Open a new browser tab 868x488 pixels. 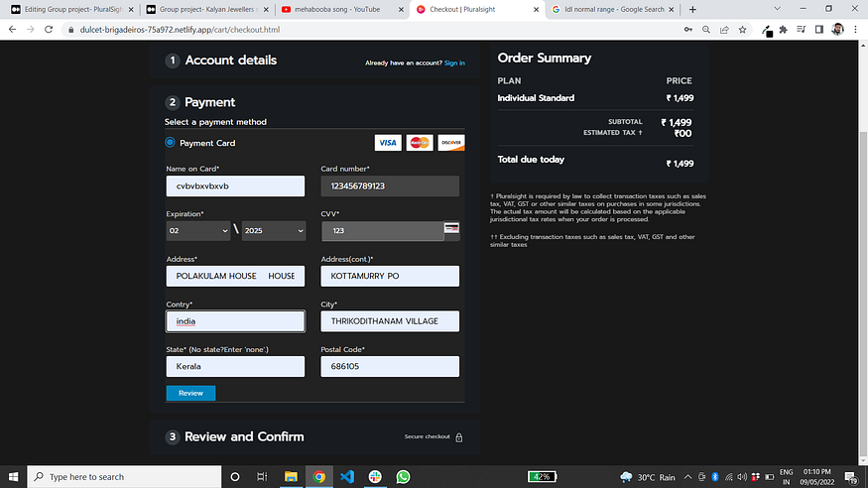pyautogui.click(x=692, y=9)
